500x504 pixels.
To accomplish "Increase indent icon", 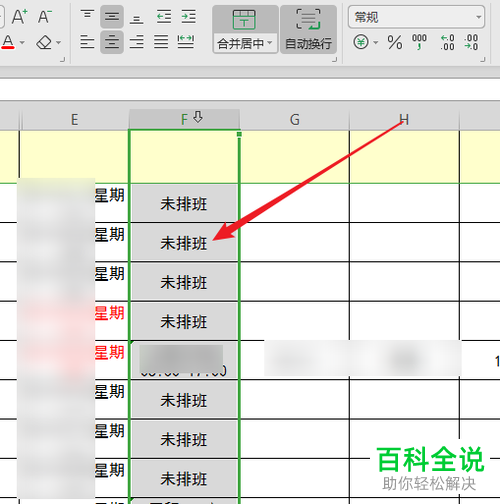I will (188, 16).
